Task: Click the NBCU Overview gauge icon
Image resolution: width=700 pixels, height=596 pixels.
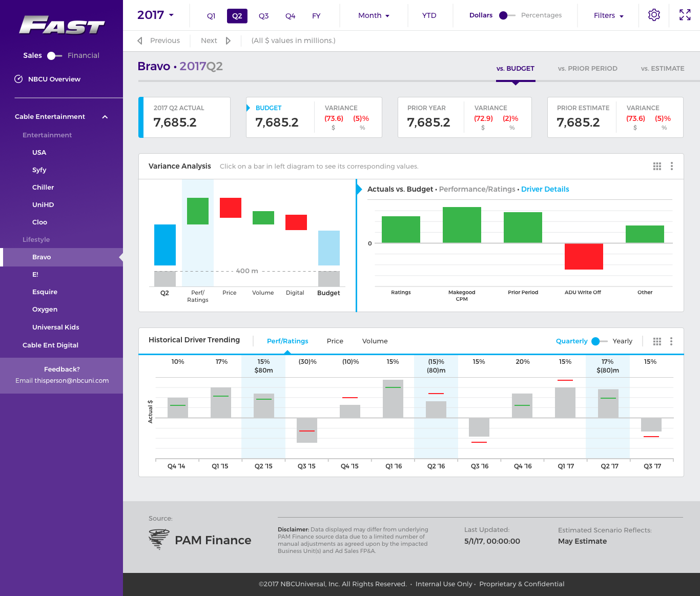Action: 18,79
